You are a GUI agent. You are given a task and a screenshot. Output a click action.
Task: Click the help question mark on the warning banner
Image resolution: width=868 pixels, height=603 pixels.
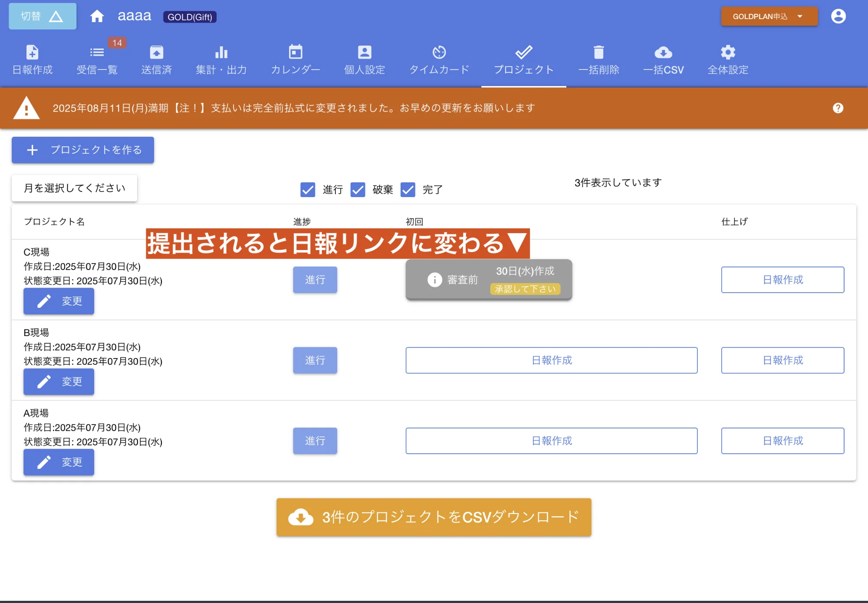pyautogui.click(x=838, y=108)
